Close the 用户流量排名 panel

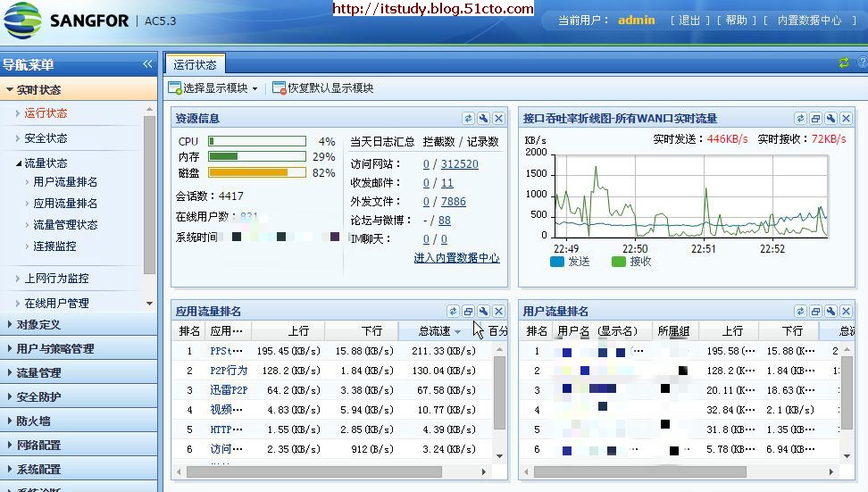[x=846, y=312]
